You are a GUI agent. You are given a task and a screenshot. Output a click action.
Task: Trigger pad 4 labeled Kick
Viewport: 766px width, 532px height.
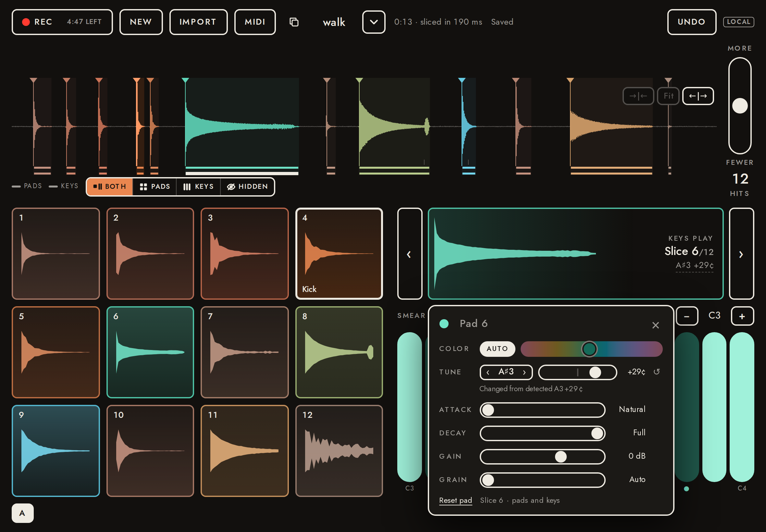pos(339,254)
